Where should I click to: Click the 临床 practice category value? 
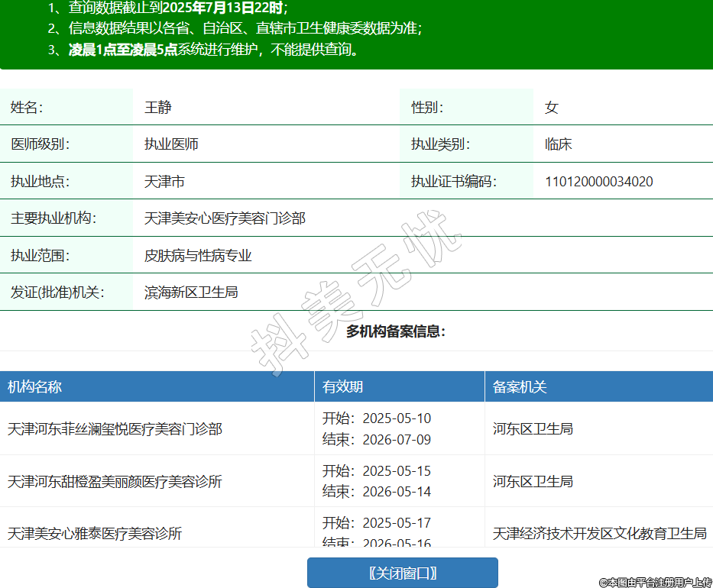click(x=558, y=144)
